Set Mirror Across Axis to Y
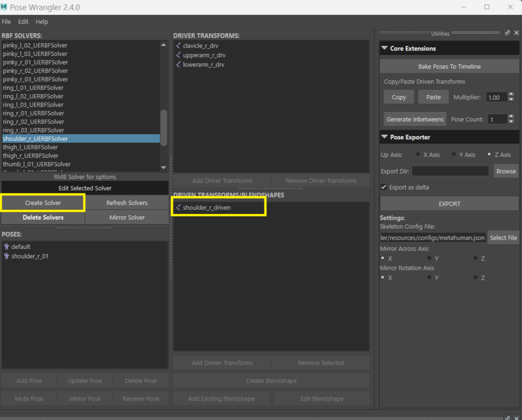Image resolution: width=522 pixels, height=420 pixels. (429, 258)
